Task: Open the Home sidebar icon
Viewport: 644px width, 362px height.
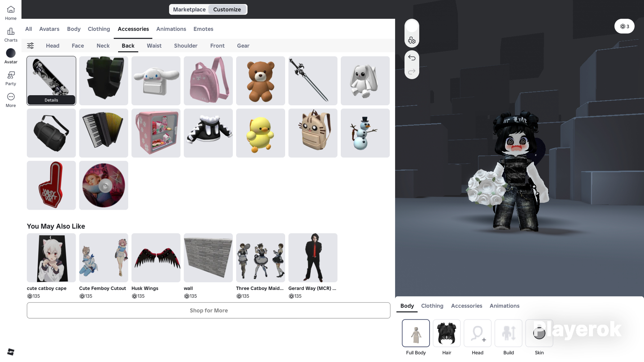Action: point(11,13)
